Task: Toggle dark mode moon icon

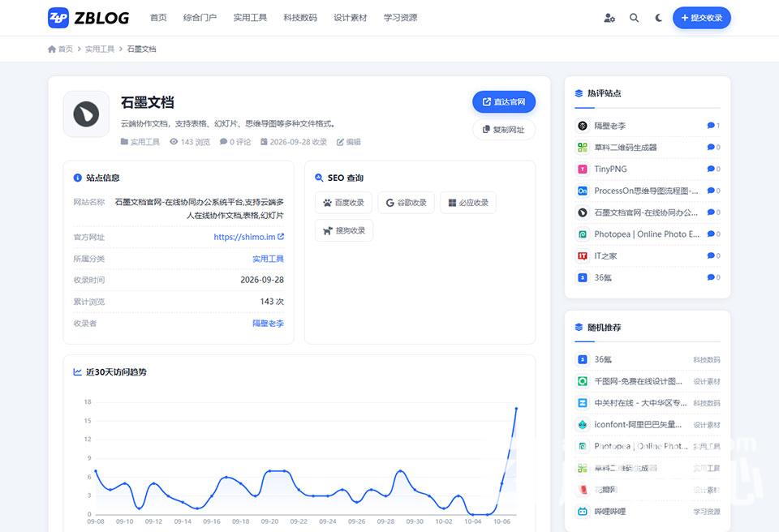Action: pyautogui.click(x=659, y=18)
